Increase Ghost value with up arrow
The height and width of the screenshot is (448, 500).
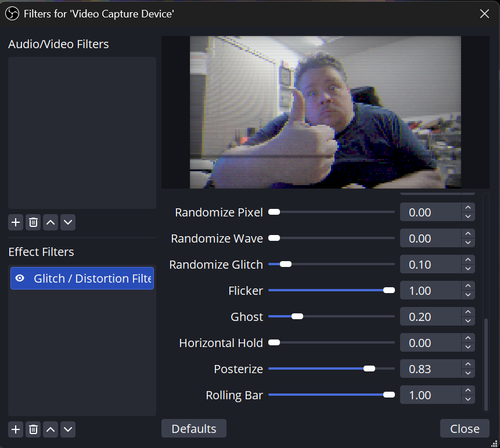click(x=468, y=312)
